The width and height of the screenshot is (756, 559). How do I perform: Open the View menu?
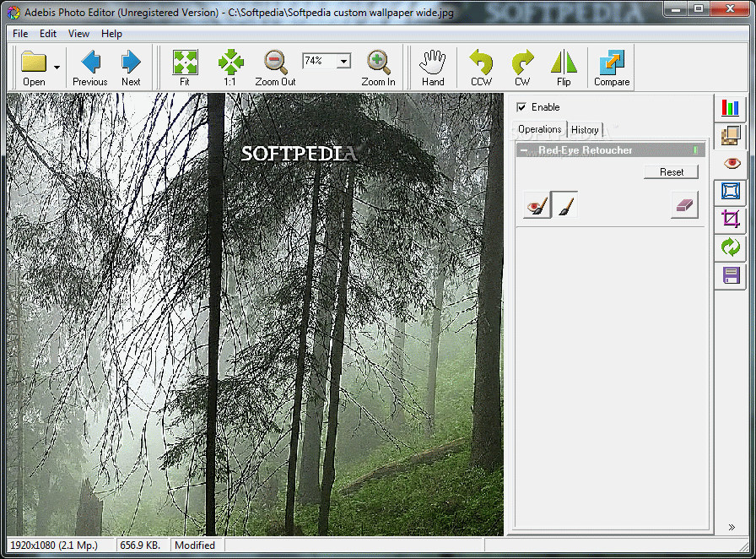[x=78, y=34]
